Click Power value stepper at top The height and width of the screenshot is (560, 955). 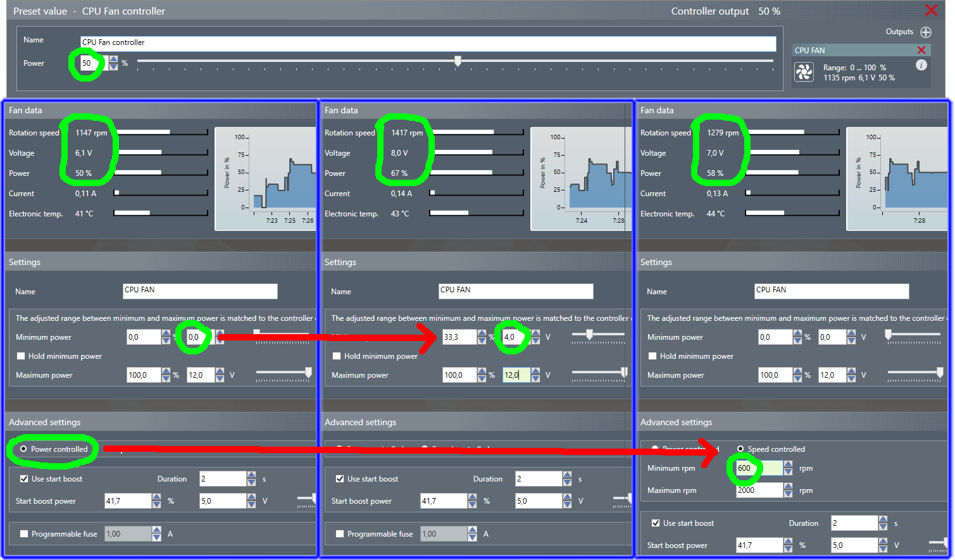(x=113, y=63)
